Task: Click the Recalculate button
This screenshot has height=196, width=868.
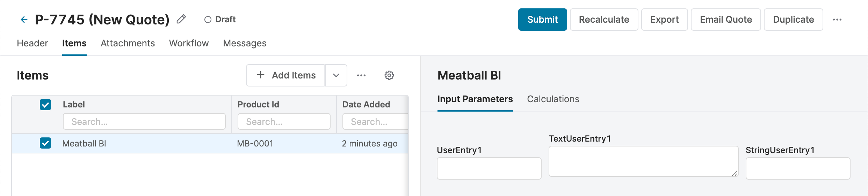Action: coord(604,20)
